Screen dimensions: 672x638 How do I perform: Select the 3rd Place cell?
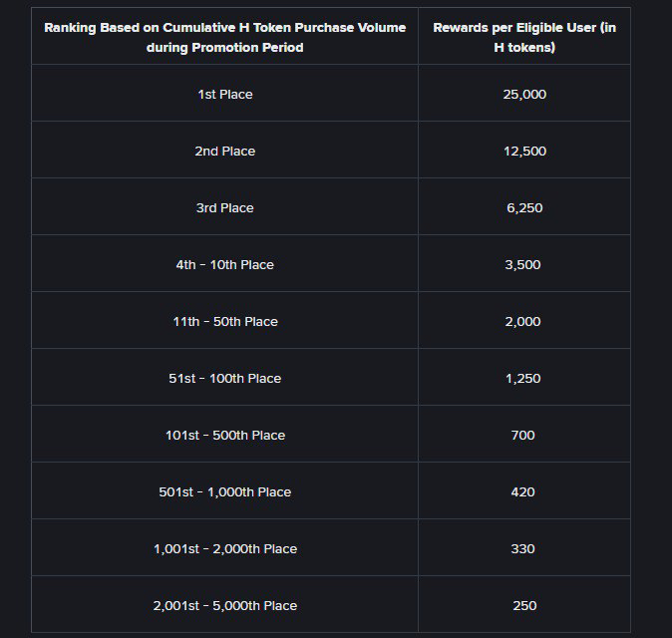[x=225, y=208]
